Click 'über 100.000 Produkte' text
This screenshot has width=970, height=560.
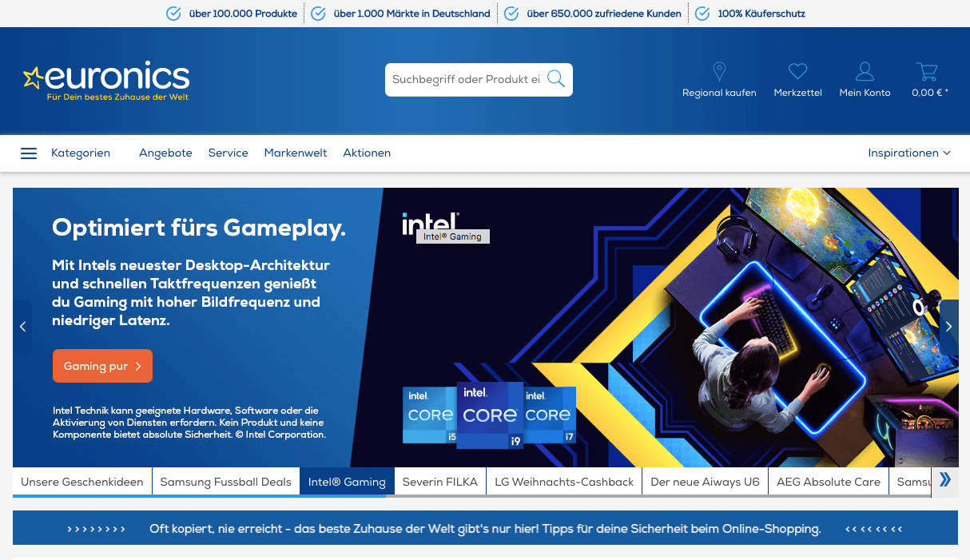(243, 14)
